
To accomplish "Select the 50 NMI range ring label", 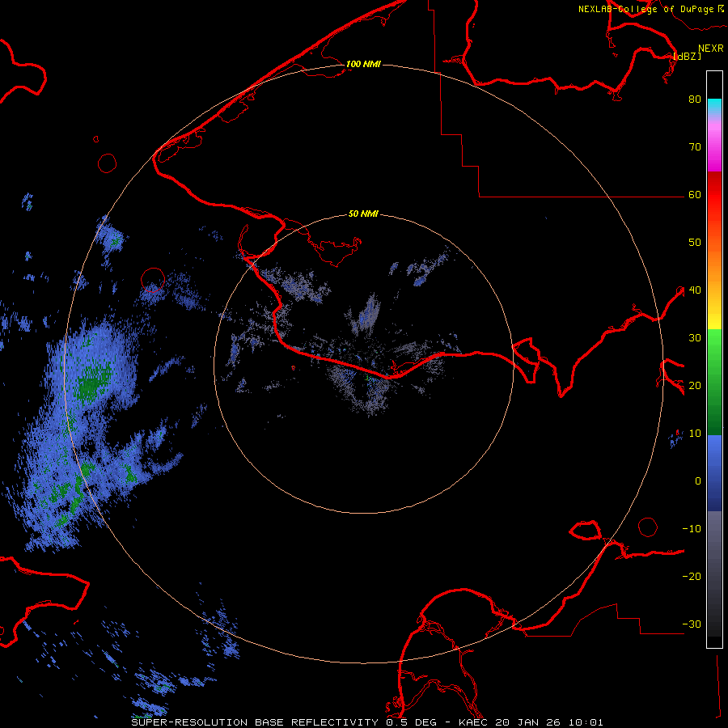I will (x=363, y=214).
